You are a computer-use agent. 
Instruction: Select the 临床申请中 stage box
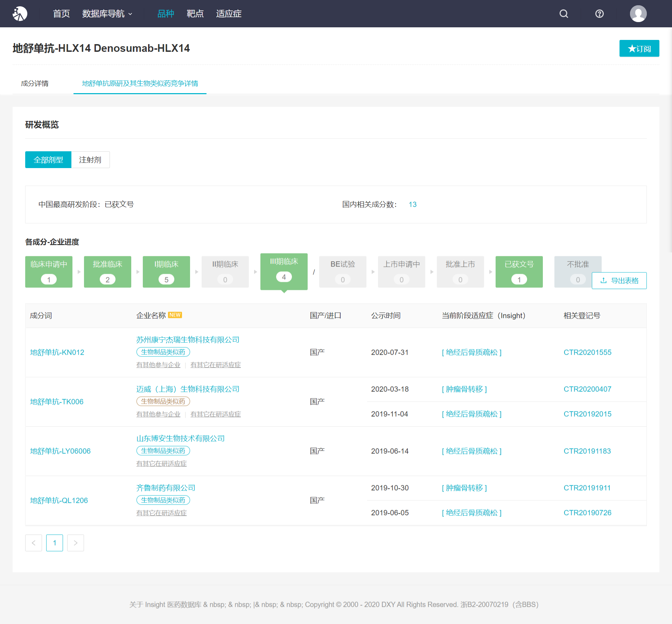pyautogui.click(x=49, y=272)
